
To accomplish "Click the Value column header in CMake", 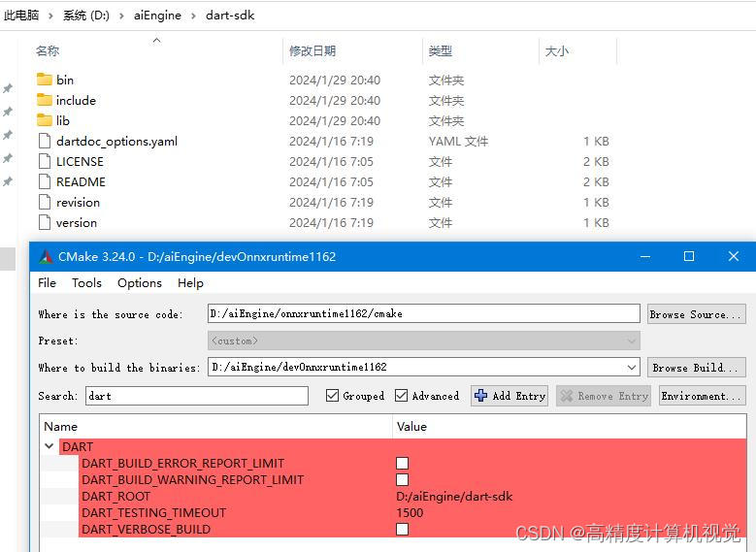I will click(x=411, y=426).
